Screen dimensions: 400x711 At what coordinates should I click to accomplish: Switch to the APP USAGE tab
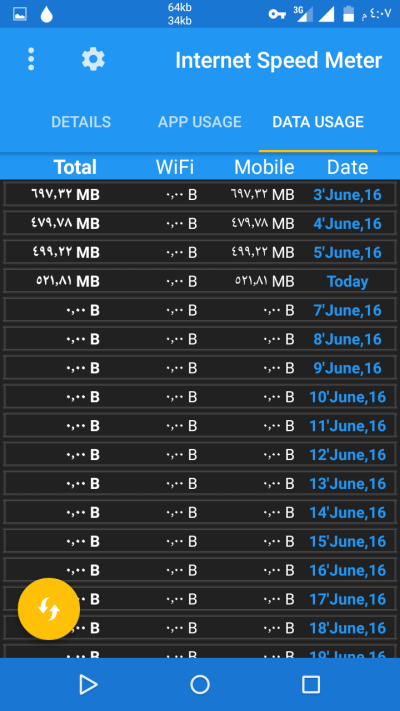tap(200, 122)
